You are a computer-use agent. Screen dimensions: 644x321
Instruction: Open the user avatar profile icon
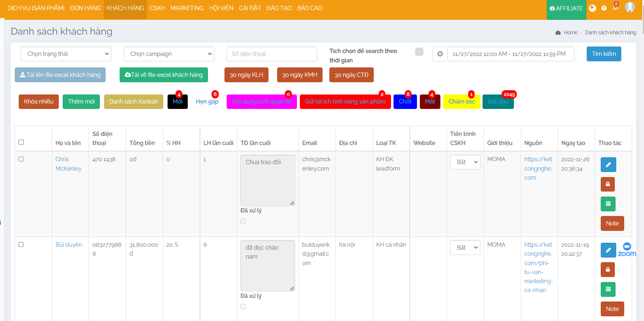[x=630, y=7]
